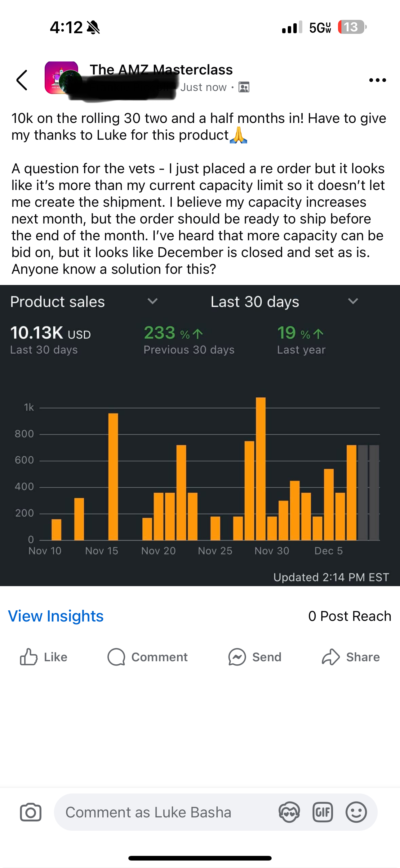Open View Insights link
The image size is (400, 868).
[x=56, y=616]
